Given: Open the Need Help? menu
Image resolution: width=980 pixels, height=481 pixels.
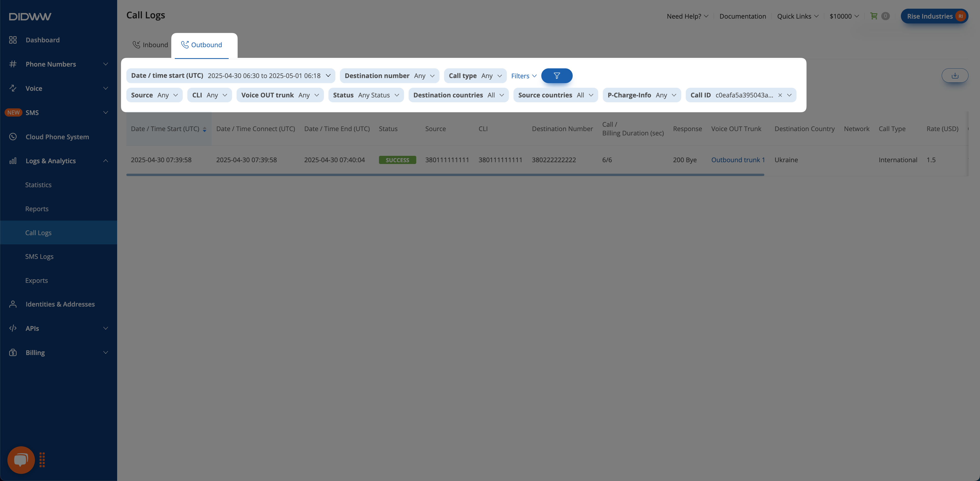Looking at the screenshot, I should point(688,16).
